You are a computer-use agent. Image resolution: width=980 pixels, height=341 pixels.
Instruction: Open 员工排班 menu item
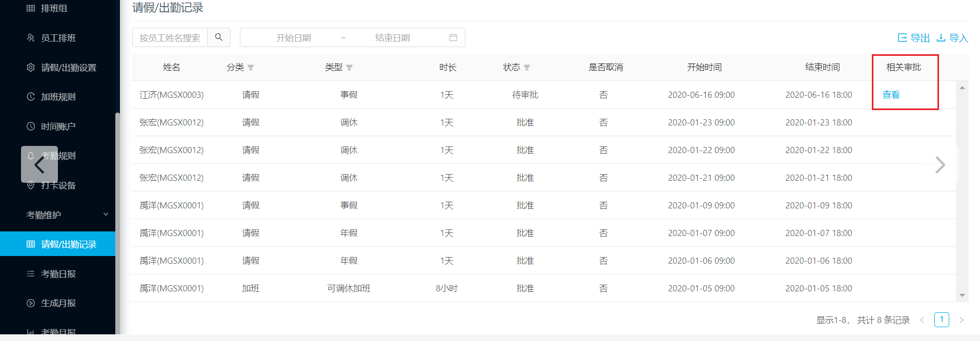[57, 38]
